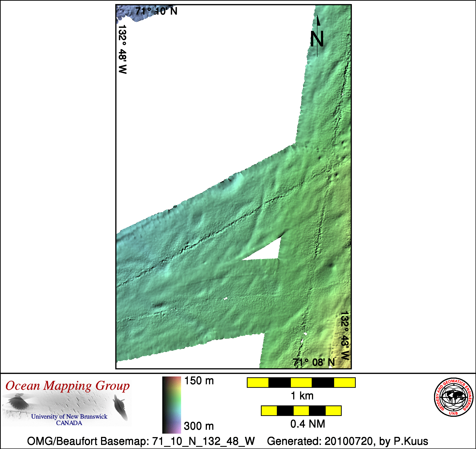Click the 150 m depth label
This screenshot has height=449, width=476.
pyautogui.click(x=199, y=381)
